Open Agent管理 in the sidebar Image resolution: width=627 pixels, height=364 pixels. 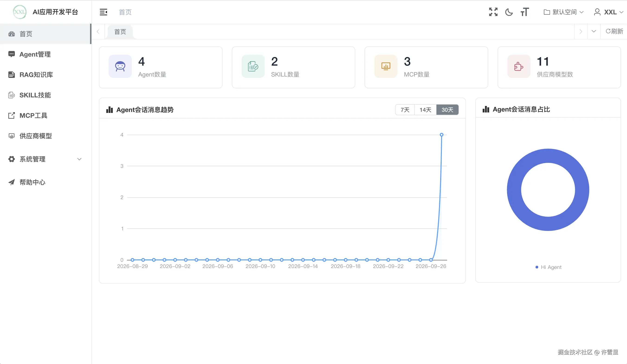45,54
